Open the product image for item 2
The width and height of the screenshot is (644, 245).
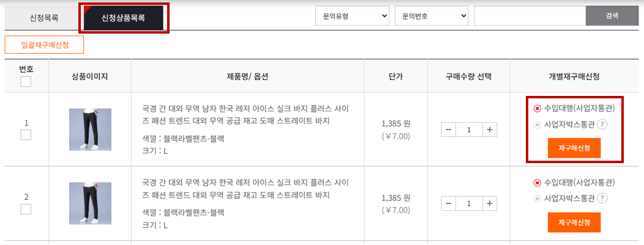pos(90,203)
